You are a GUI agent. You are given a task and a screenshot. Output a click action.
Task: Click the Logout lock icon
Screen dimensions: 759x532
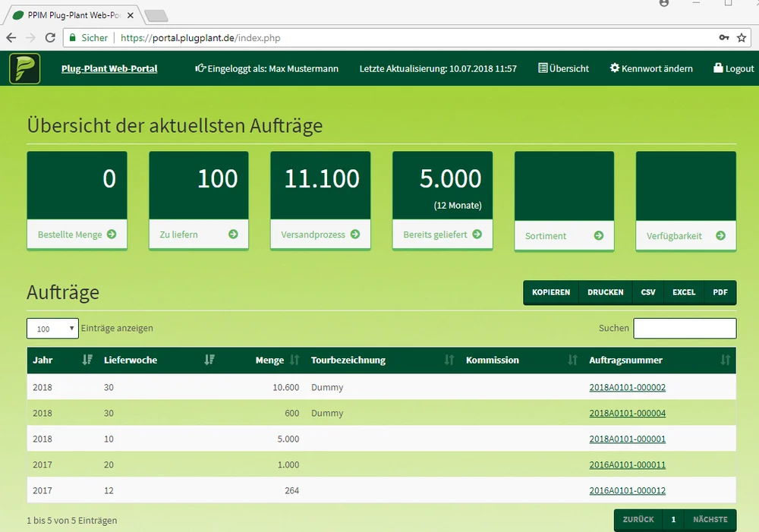718,68
